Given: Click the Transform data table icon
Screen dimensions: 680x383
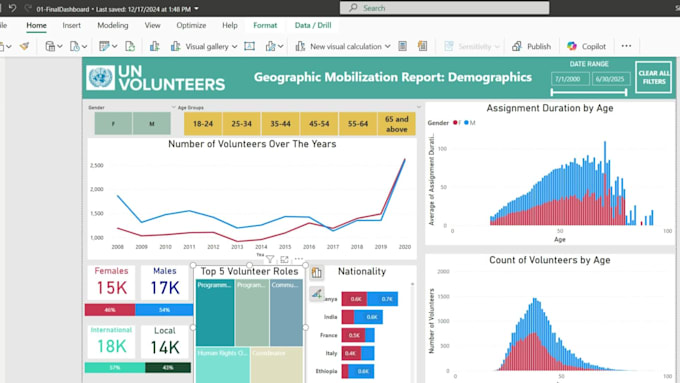Looking at the screenshot, I should tap(104, 46).
